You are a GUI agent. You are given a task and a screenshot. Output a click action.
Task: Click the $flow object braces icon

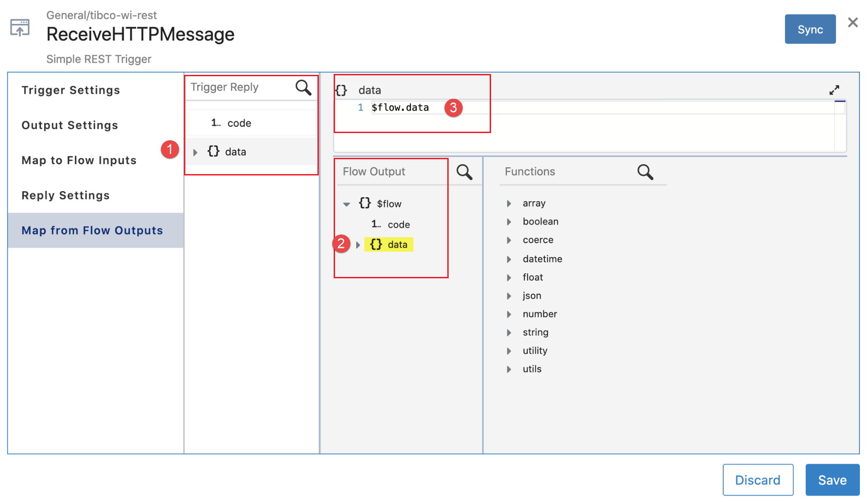coord(365,203)
